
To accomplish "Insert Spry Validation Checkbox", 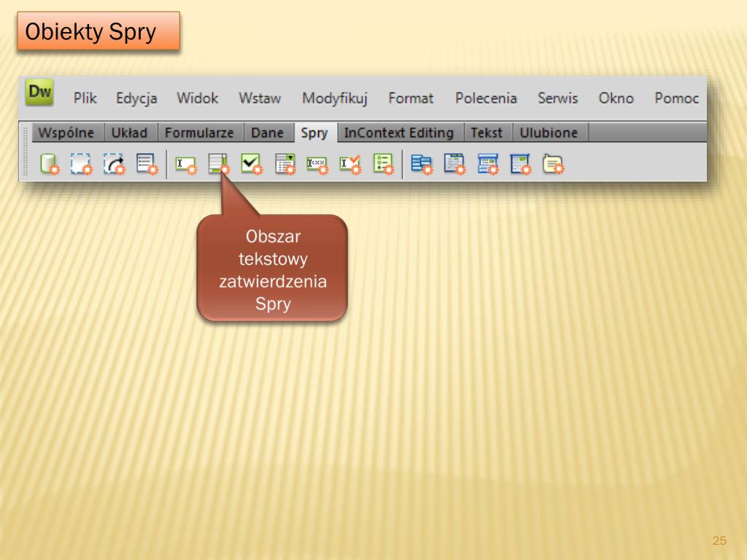I will [x=252, y=164].
